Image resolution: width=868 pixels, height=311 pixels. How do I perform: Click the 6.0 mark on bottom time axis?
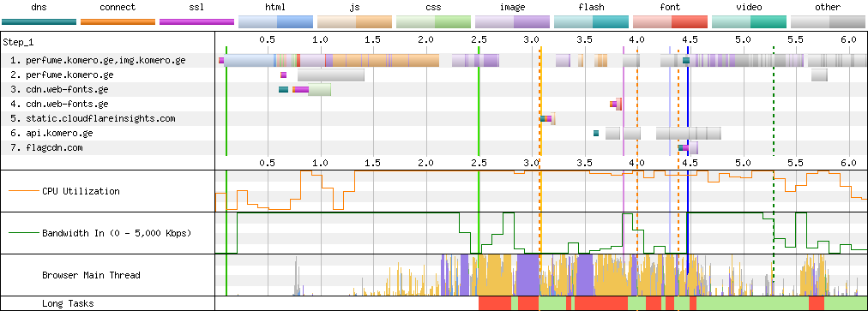[x=848, y=164]
